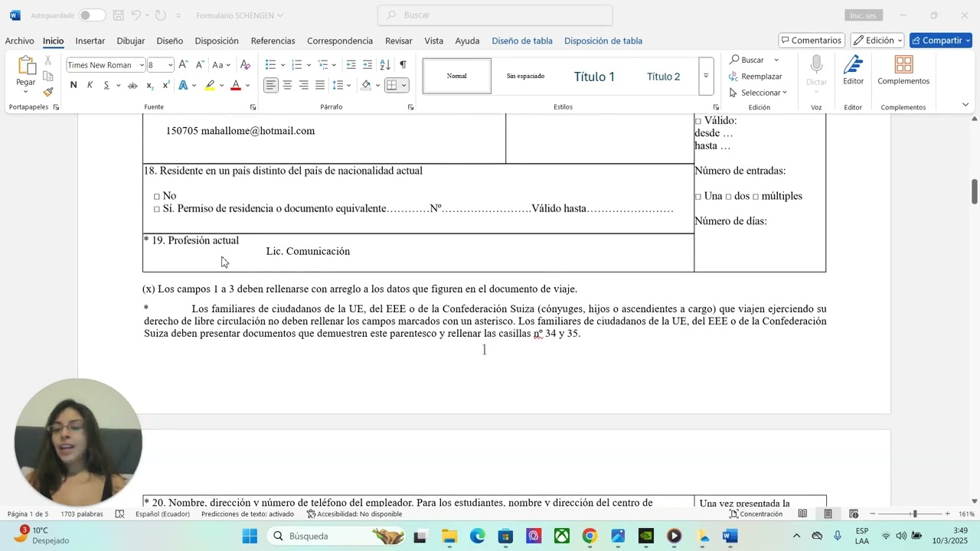Viewport: 980px width, 551px height.
Task: Undo the last action
Action: tap(136, 15)
